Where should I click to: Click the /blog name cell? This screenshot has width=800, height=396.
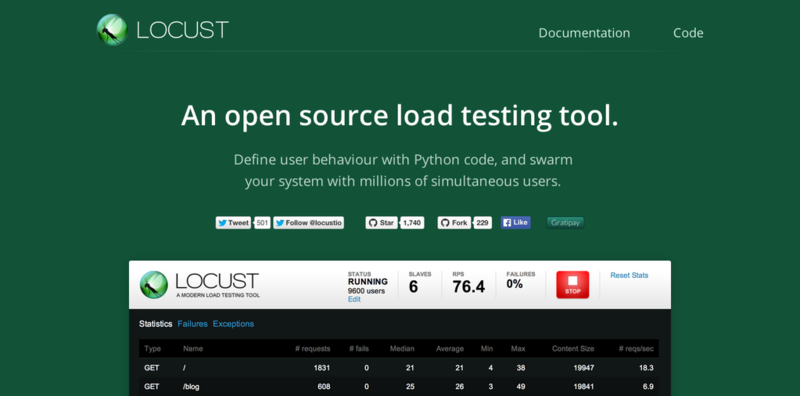tap(191, 387)
